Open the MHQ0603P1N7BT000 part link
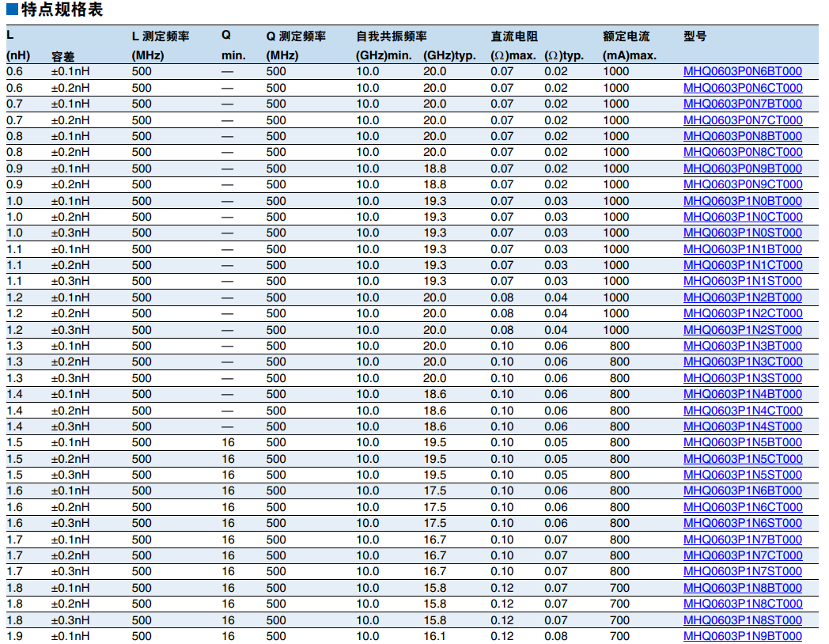The height and width of the screenshot is (644, 829). [743, 539]
